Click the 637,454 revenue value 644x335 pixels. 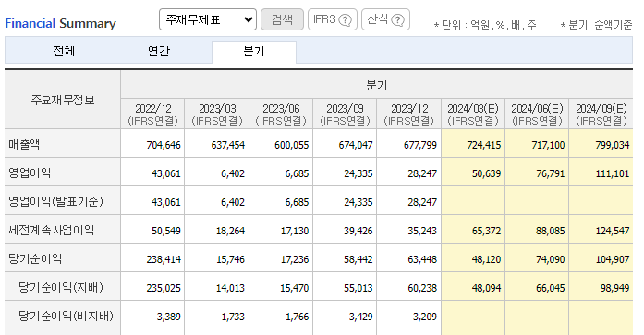click(x=228, y=145)
